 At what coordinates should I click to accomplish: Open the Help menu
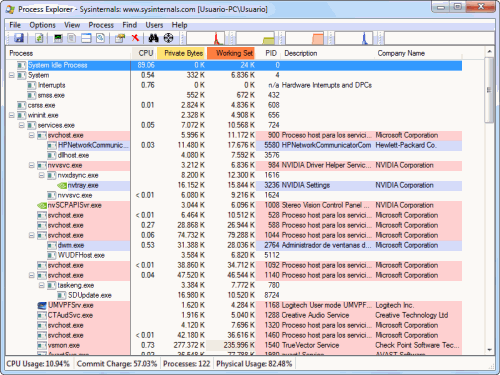(179, 25)
